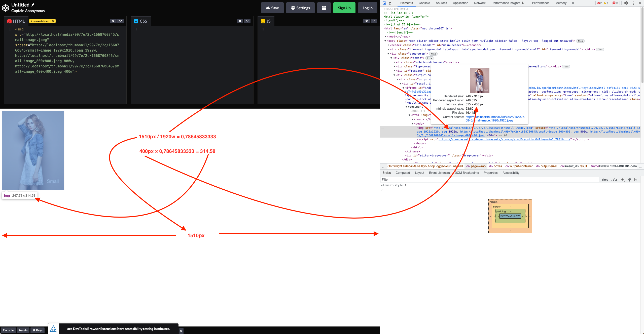Click the flex badge on page-wrap div
This screenshot has width=644, height=334.
pyautogui.click(x=433, y=54)
